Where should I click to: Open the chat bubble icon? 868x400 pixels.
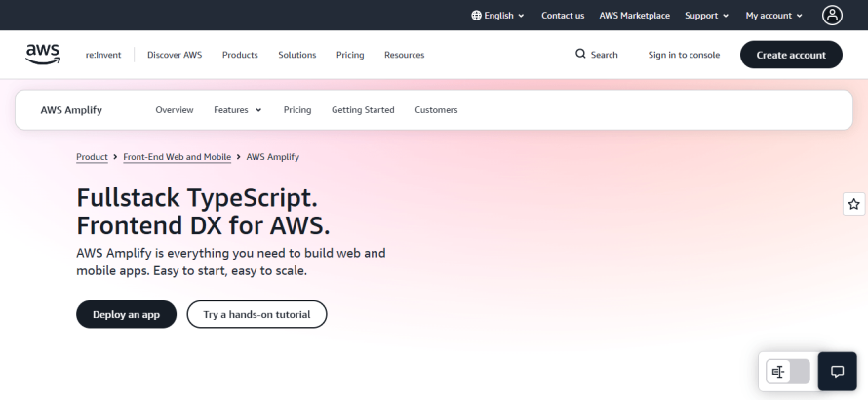tap(837, 371)
